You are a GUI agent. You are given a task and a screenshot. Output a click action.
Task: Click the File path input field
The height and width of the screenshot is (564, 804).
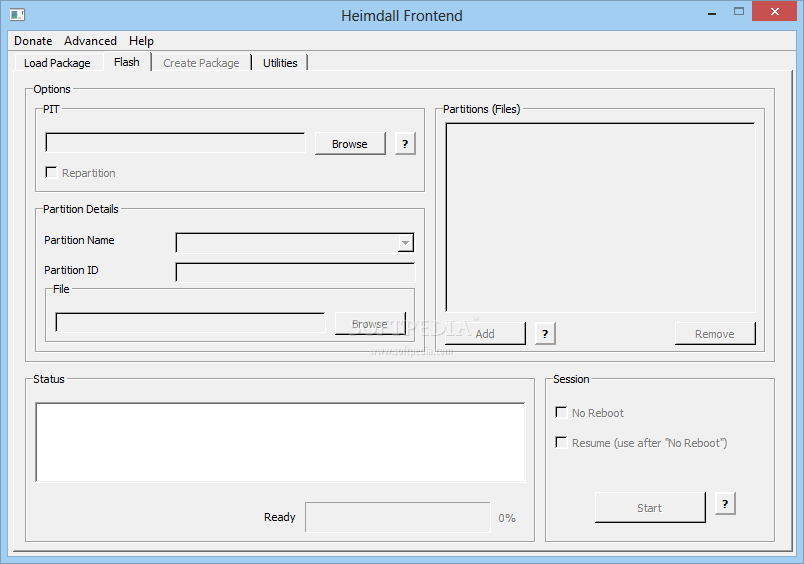pos(190,323)
